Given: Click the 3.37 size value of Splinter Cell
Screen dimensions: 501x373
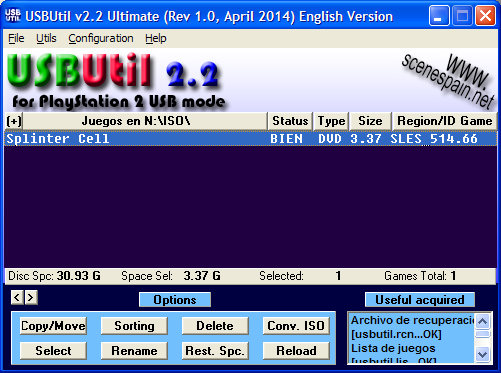Looking at the screenshot, I should tap(366, 139).
